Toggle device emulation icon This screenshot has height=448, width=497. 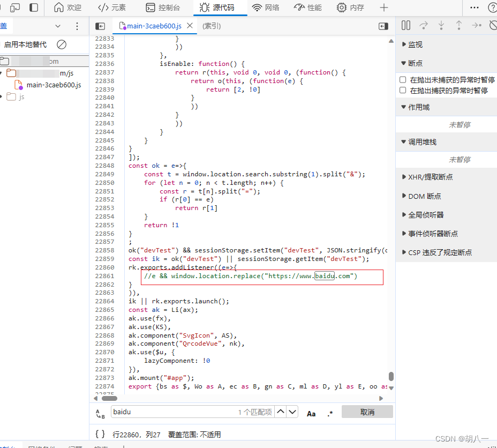pyautogui.click(x=14, y=8)
